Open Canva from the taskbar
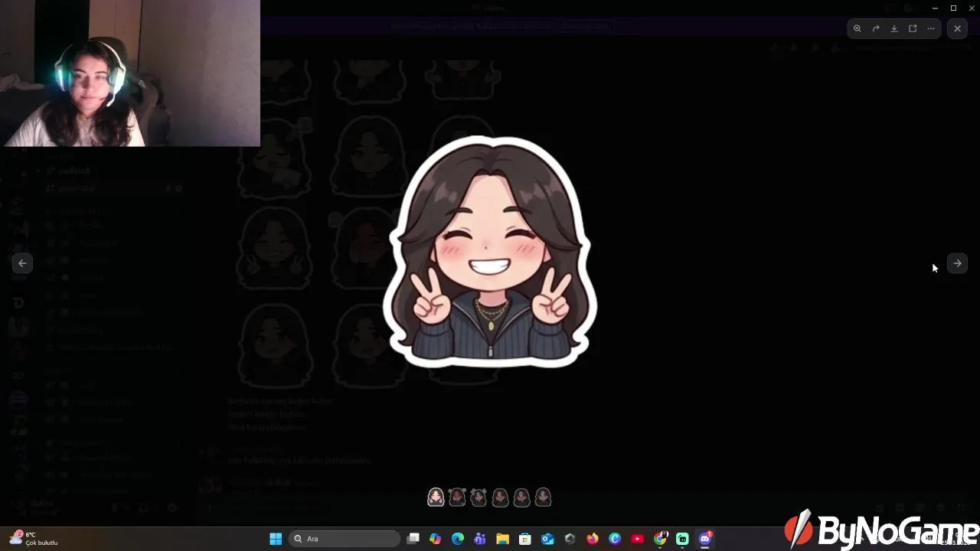The height and width of the screenshot is (551, 980). click(615, 539)
